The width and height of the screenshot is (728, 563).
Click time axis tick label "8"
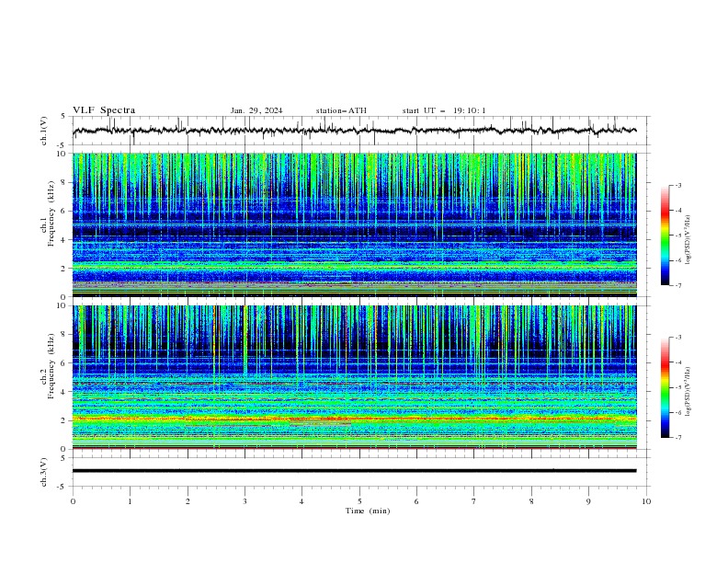pyautogui.click(x=531, y=501)
